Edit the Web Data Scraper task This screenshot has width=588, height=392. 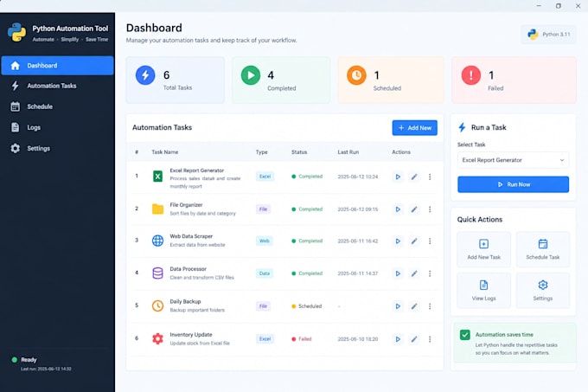pyautogui.click(x=414, y=241)
